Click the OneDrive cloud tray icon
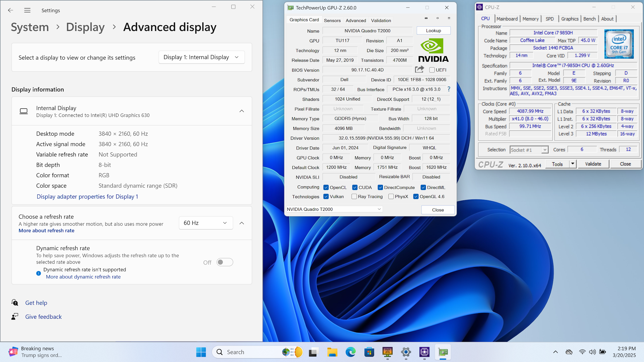The width and height of the screenshot is (644, 362). (569, 352)
